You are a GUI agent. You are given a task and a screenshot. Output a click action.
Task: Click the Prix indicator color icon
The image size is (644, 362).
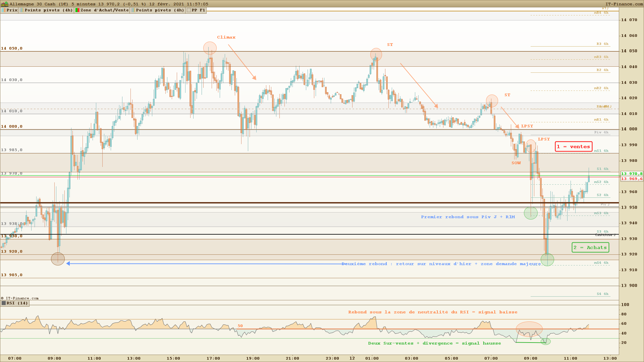3,10
